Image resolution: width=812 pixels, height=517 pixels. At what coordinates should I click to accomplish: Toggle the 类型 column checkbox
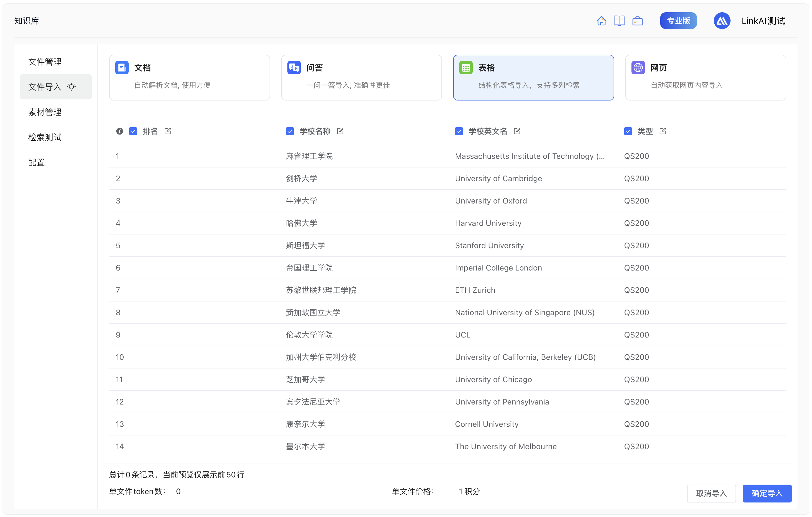click(x=628, y=131)
